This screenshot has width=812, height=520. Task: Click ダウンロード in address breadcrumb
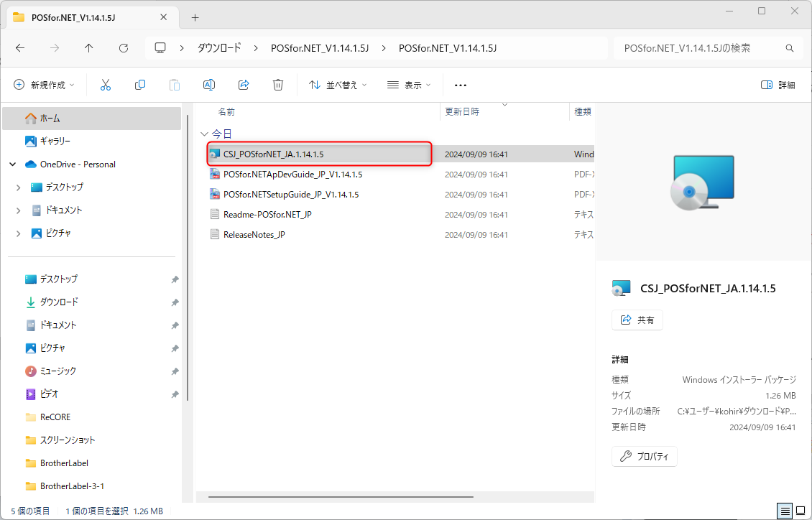(220, 48)
